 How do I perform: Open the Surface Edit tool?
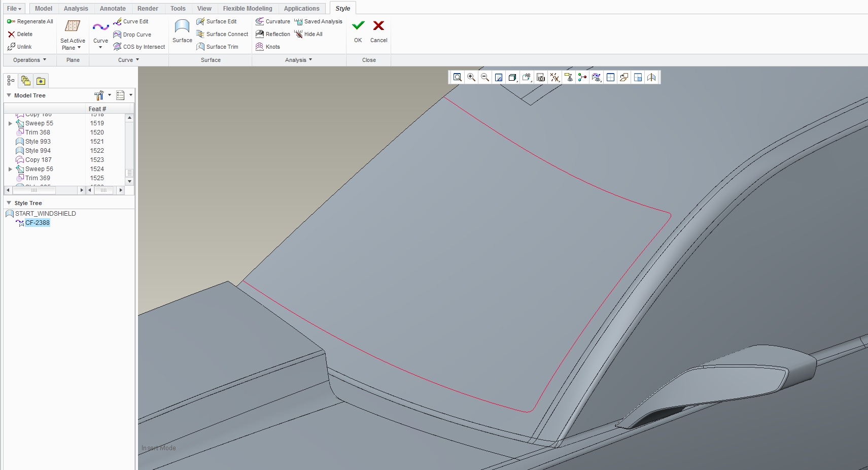(217, 21)
